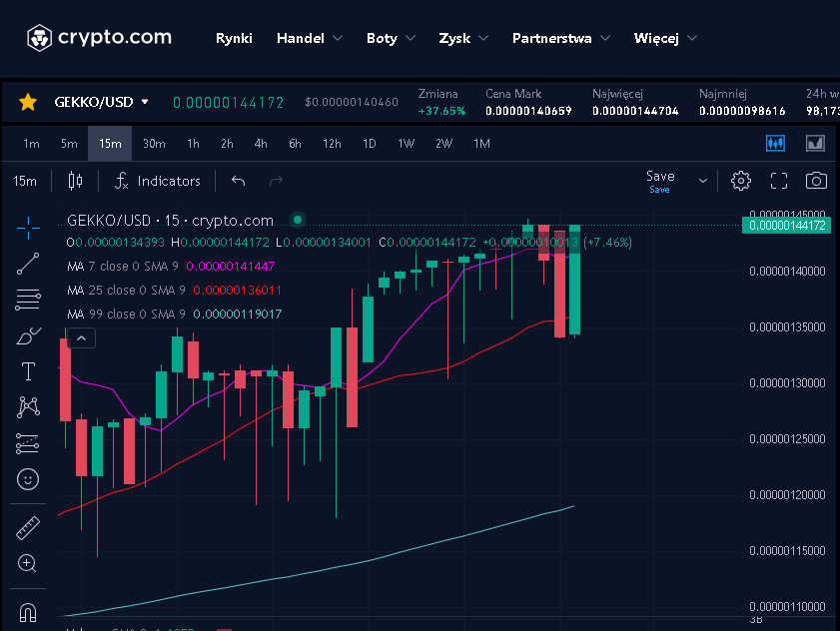Image resolution: width=840 pixels, height=631 pixels.
Task: Click the Cena Mark value 0.00000140659
Action: click(x=528, y=111)
